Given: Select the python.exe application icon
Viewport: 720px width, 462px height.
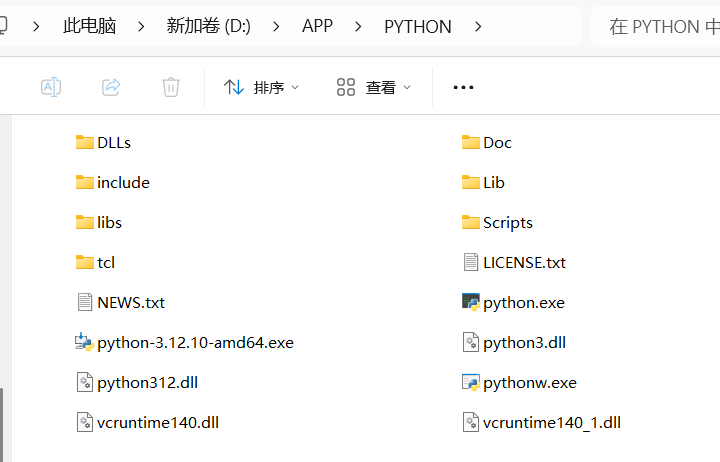Looking at the screenshot, I should click(471, 302).
